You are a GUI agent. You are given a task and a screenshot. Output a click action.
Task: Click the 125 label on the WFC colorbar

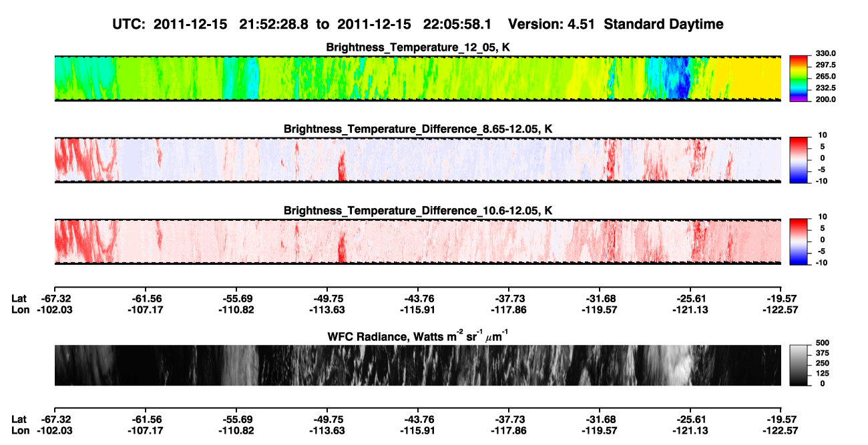pyautogui.click(x=823, y=374)
